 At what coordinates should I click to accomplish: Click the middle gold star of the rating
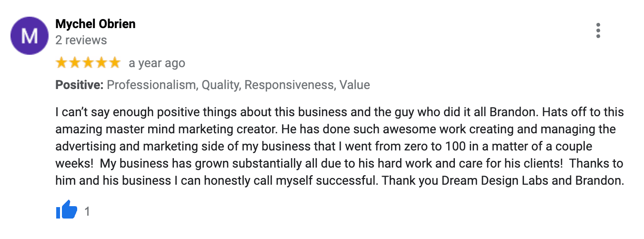[x=88, y=62]
